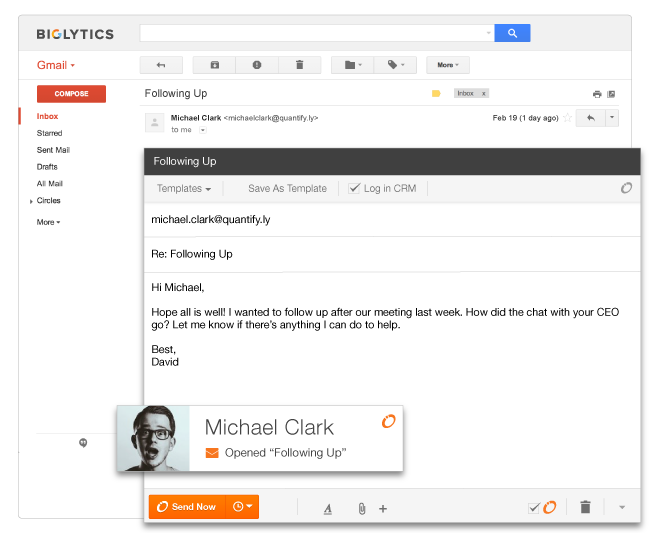Click the paperclip attach files icon
Screen dimensions: 650x533
pos(362,509)
